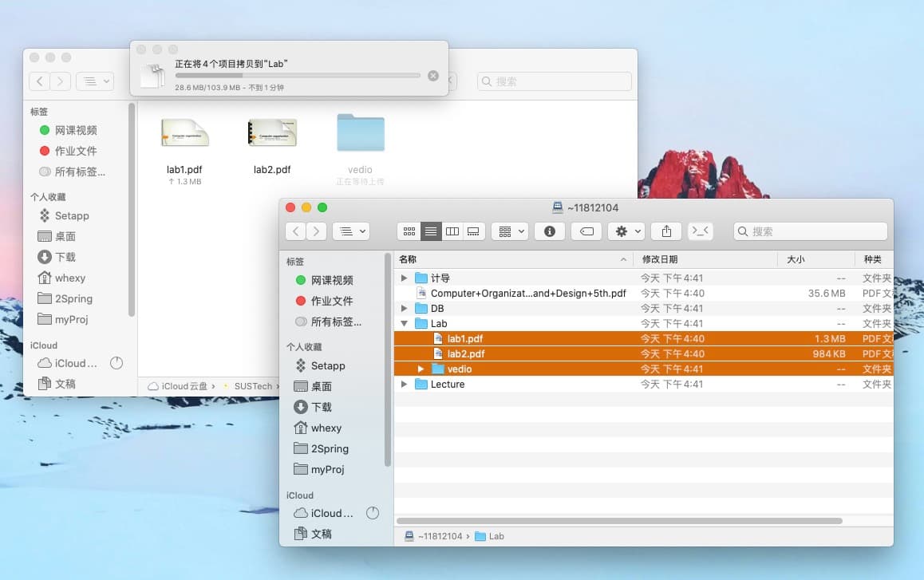The height and width of the screenshot is (580, 924).
Task: Show info for selected items
Action: [x=550, y=231]
